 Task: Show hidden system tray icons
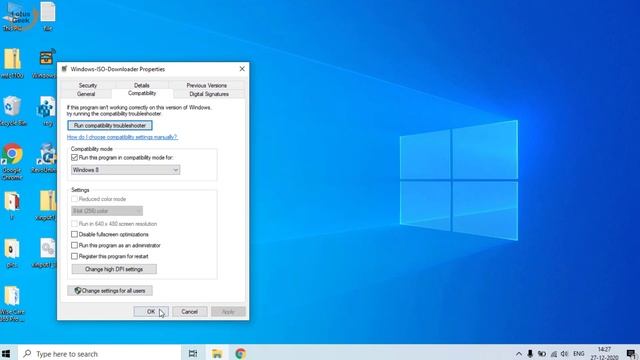[x=519, y=354]
